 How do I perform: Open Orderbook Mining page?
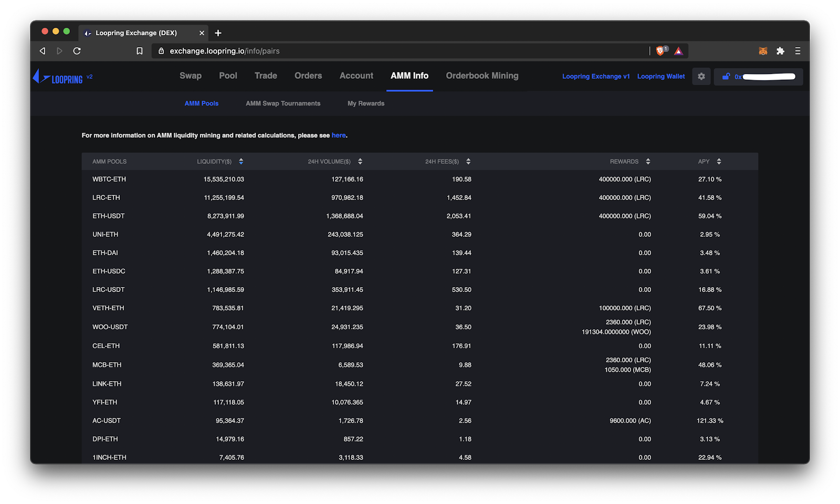pyautogui.click(x=482, y=76)
